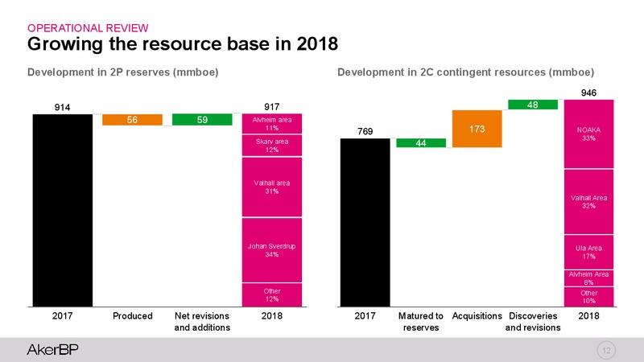This screenshot has width=644, height=362.
Task: Click the orange Produced bar '56'
Action: click(x=132, y=120)
